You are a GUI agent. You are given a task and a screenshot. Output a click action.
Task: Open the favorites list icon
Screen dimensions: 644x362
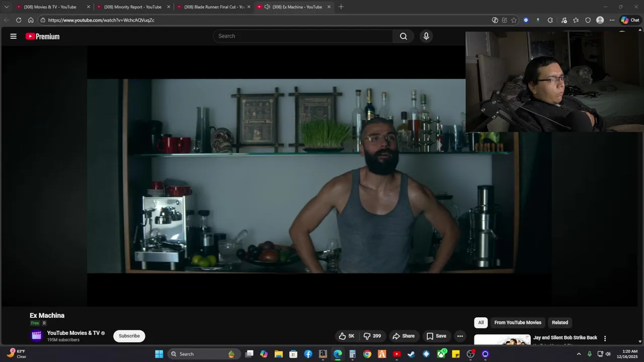(x=576, y=20)
